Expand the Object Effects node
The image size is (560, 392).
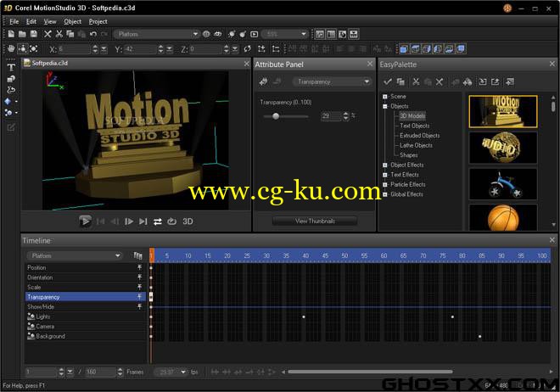pos(385,165)
